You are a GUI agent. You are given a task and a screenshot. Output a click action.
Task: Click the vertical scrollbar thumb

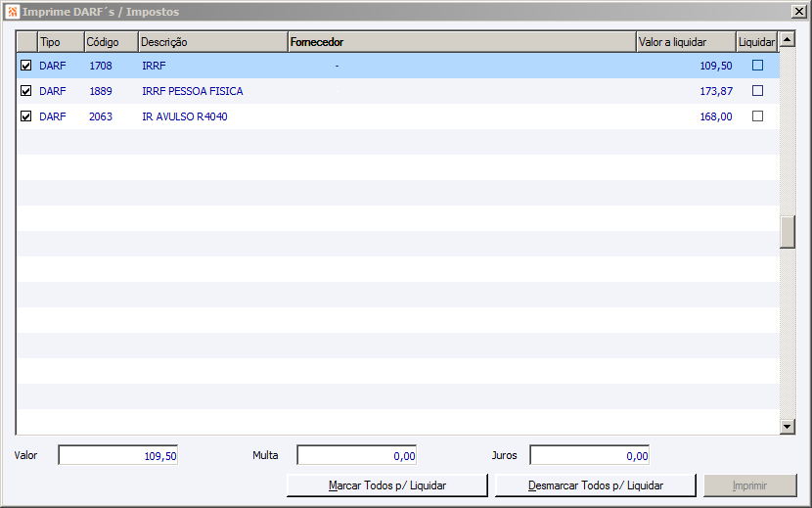click(x=788, y=232)
